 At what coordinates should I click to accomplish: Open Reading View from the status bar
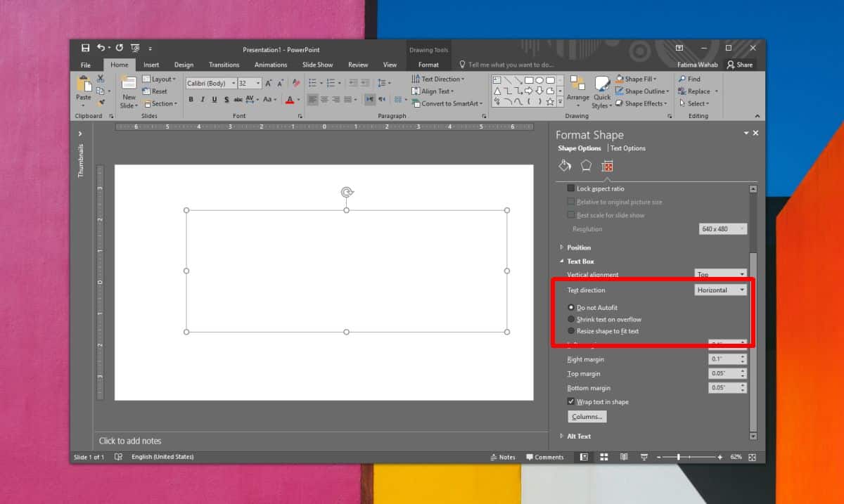click(x=623, y=456)
